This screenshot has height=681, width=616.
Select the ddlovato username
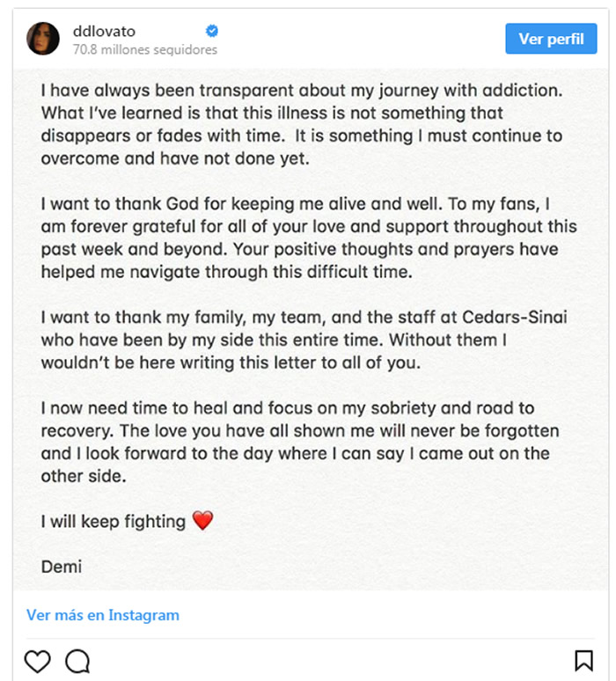coord(104,32)
